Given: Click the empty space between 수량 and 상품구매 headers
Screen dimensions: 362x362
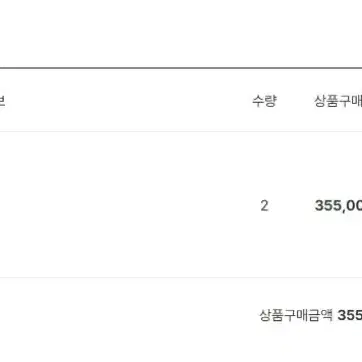Looking at the screenshot, I should [295, 101].
